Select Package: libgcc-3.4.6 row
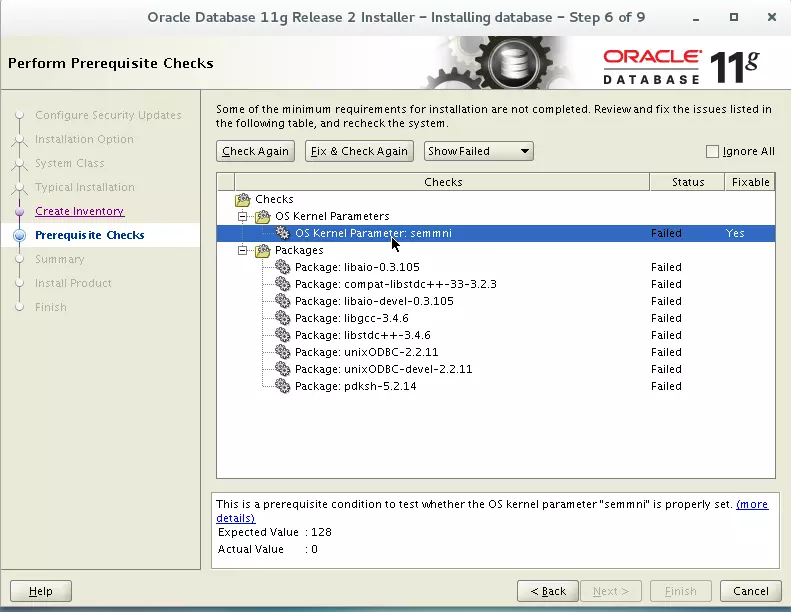Viewport: 791px width, 612px height. (496, 318)
